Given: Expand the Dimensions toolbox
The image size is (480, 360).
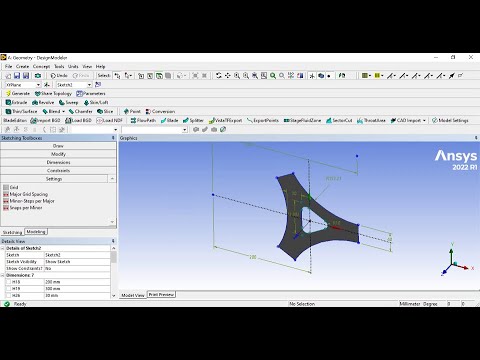Looking at the screenshot, I should [x=58, y=162].
